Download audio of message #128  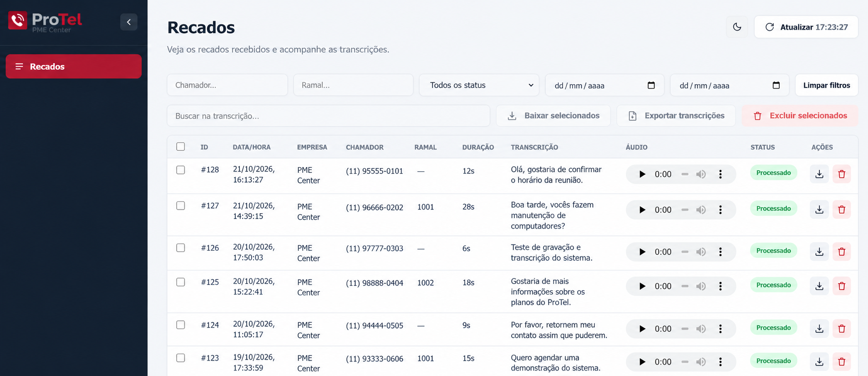coord(819,174)
